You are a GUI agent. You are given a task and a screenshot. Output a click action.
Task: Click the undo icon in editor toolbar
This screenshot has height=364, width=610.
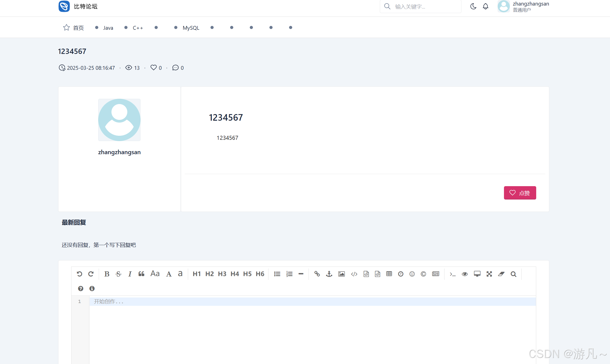point(79,274)
